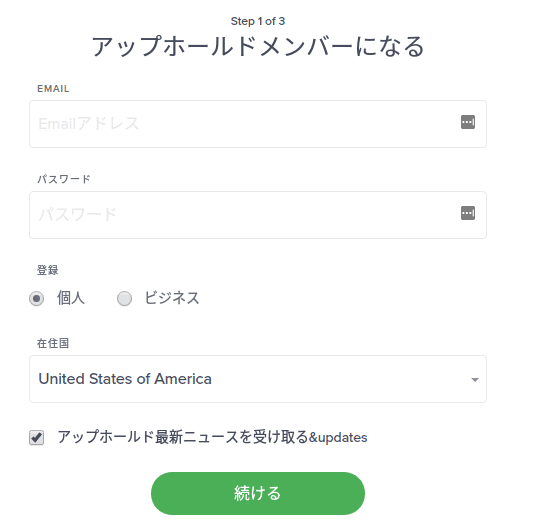Click the アップホールドメンバーになる heading
The height and width of the screenshot is (526, 537).
coord(258,46)
